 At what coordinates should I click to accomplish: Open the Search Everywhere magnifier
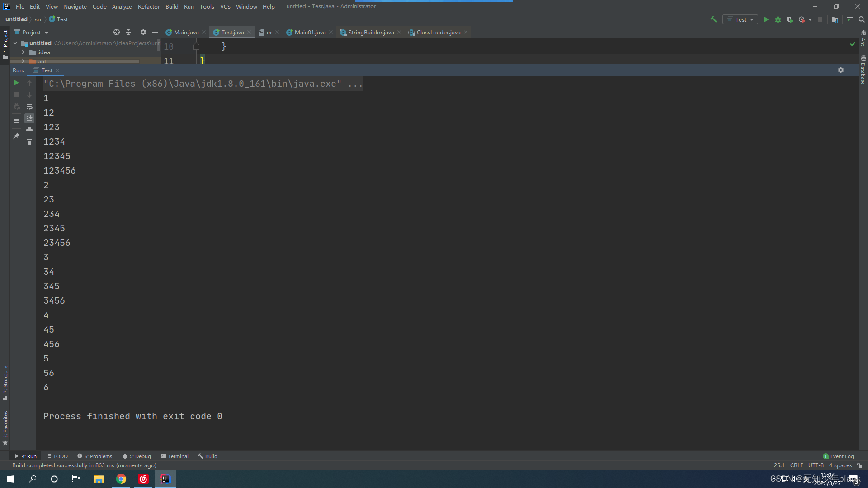(x=861, y=19)
